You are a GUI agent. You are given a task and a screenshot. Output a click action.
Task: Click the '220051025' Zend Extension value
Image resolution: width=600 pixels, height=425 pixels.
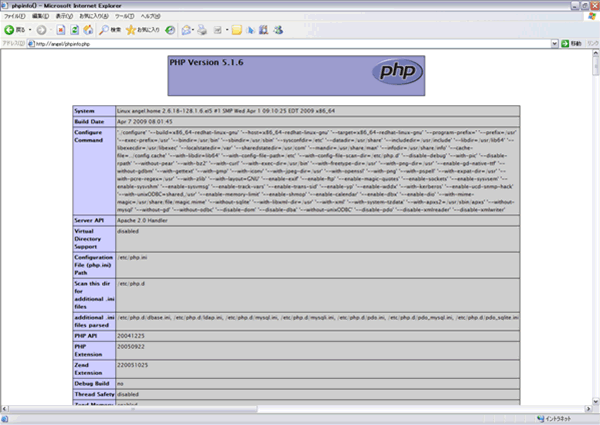(x=132, y=365)
